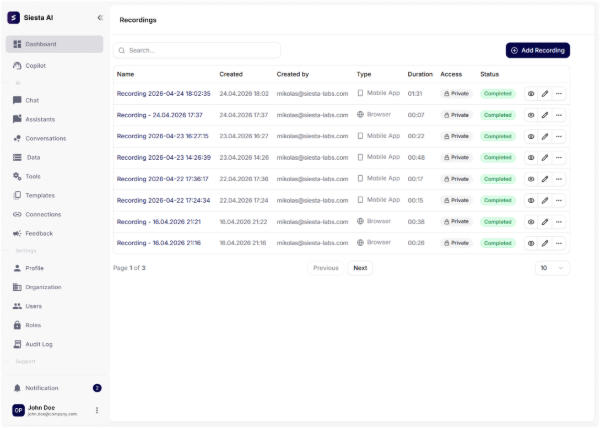The image size is (600, 428).
Task: Open the John Doe user menu dots
Action: [97, 410]
